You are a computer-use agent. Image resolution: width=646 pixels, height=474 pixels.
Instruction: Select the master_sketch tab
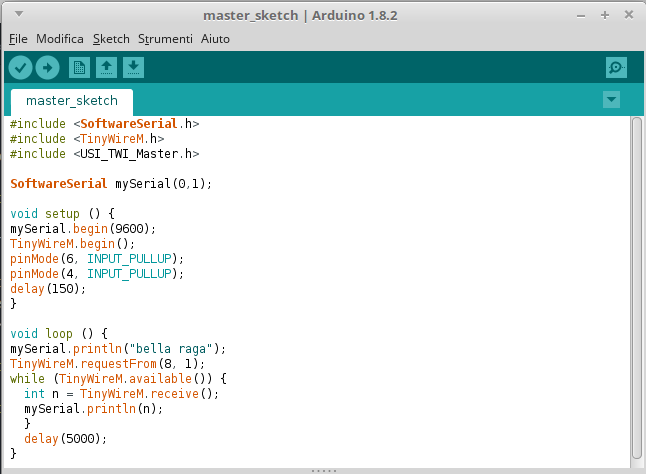[x=72, y=101]
